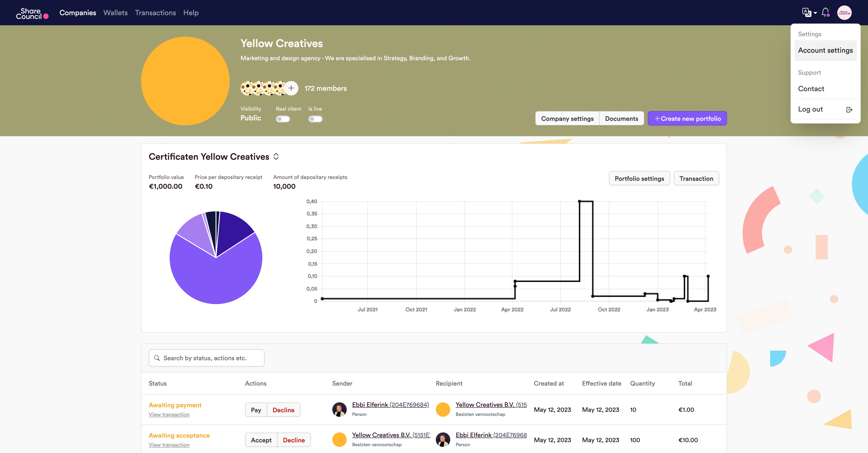Click the search by status input field
The width and height of the screenshot is (868, 453).
point(206,358)
